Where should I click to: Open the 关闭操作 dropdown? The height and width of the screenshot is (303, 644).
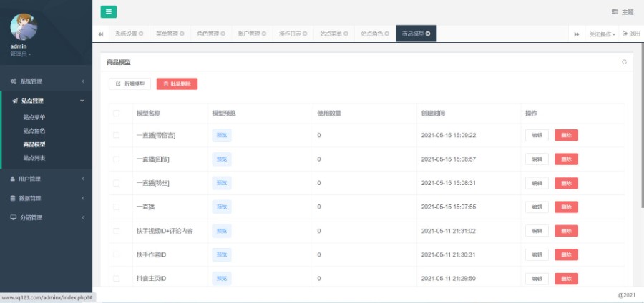point(601,34)
